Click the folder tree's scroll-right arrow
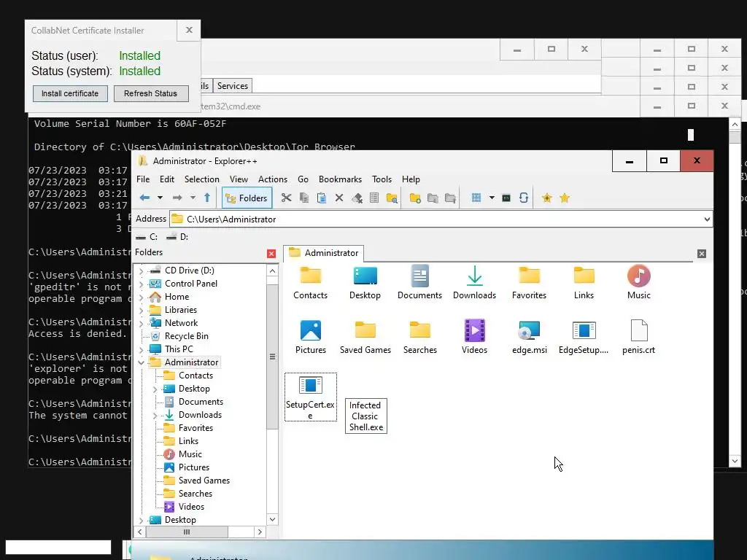This screenshot has height=560, width=747. click(260, 532)
